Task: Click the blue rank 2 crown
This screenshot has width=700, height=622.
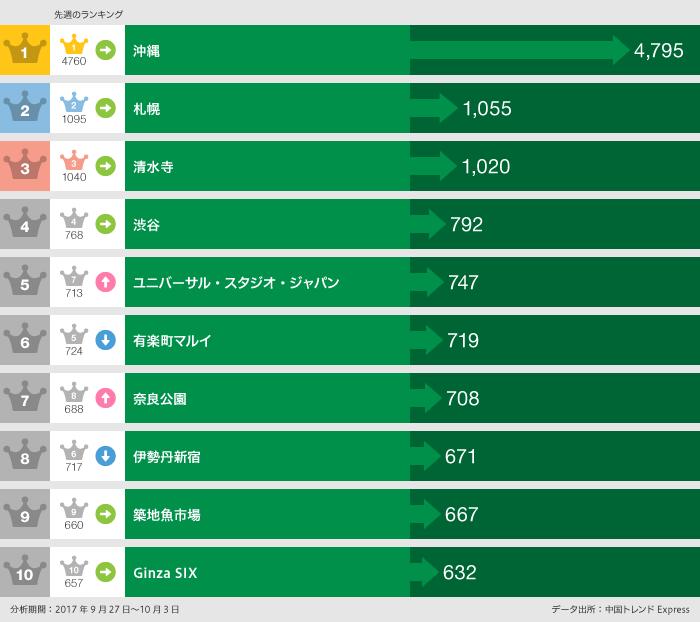Action: 24,108
